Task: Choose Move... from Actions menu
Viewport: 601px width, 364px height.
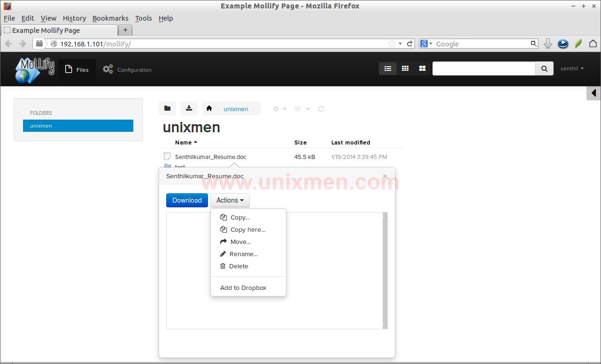Action: pos(248,242)
